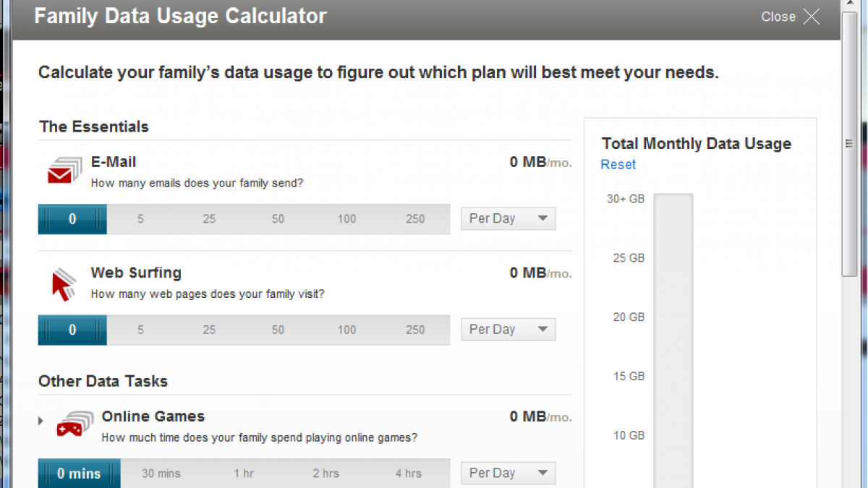Click the Web Surfing cursor icon
The image size is (868, 488).
pos(64,284)
